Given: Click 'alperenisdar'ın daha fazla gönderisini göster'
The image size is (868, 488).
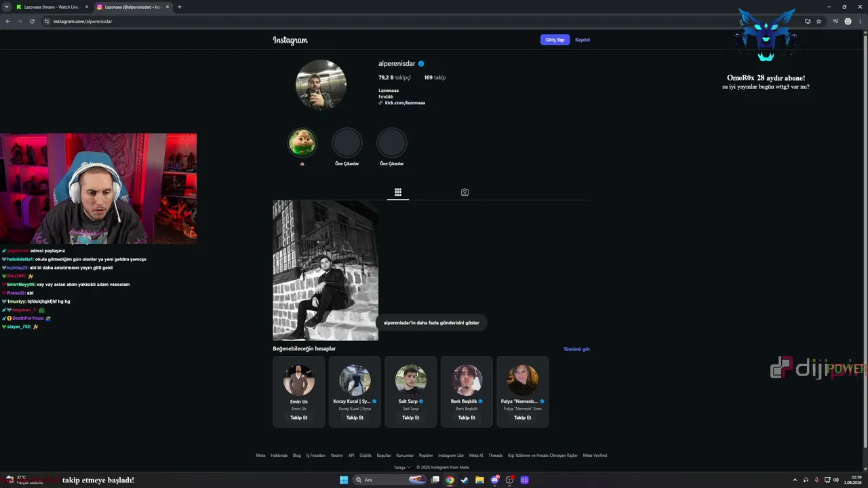Looking at the screenshot, I should [x=431, y=323].
